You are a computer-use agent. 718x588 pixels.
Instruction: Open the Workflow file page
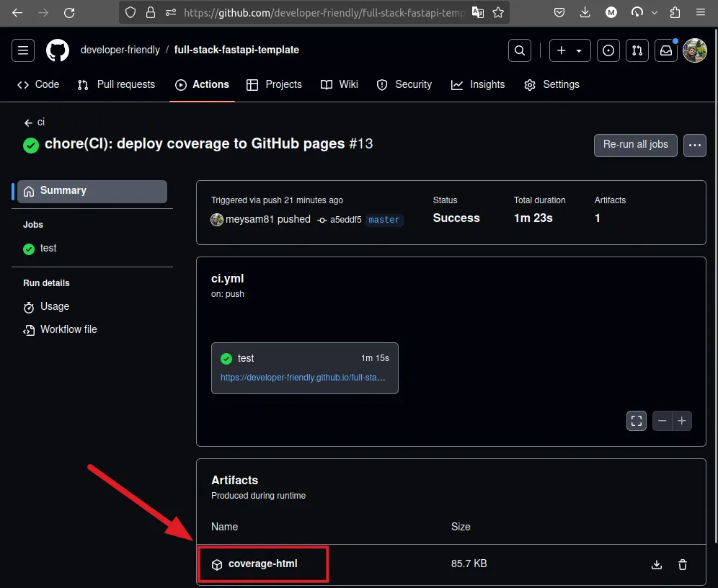point(68,329)
